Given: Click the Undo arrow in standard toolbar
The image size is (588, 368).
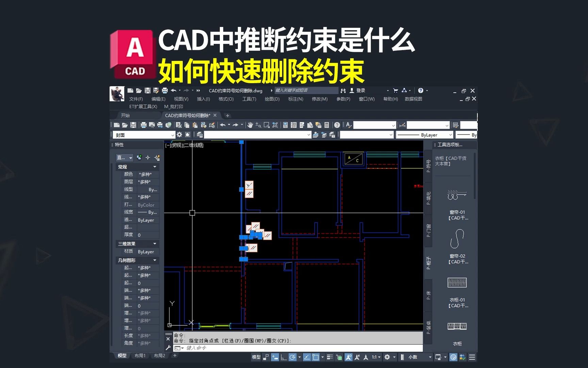Looking at the screenshot, I should click(223, 125).
